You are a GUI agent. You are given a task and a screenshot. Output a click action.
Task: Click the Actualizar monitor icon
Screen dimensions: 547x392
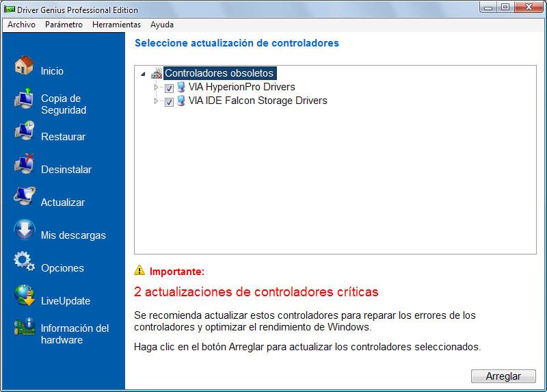point(24,196)
